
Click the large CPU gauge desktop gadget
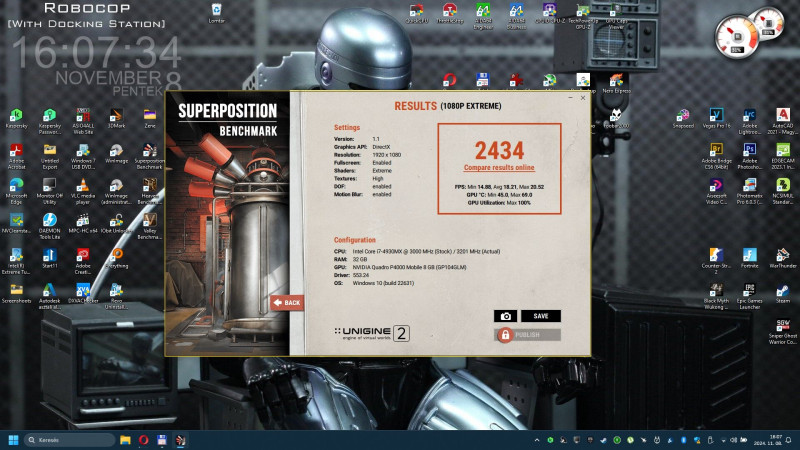coord(736,37)
